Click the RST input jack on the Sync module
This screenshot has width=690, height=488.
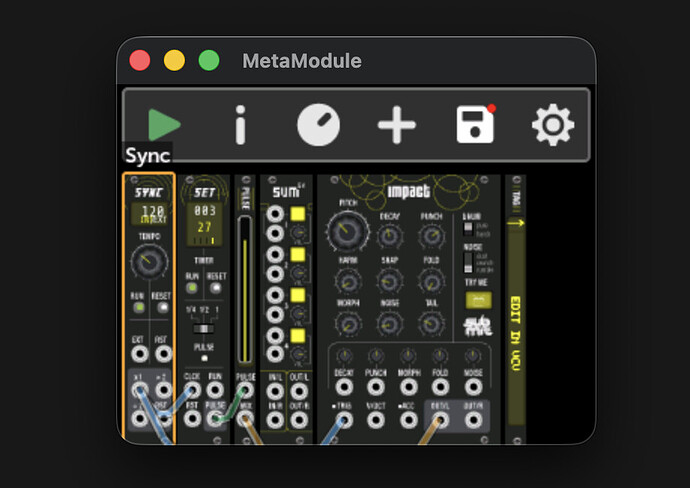[x=163, y=354]
